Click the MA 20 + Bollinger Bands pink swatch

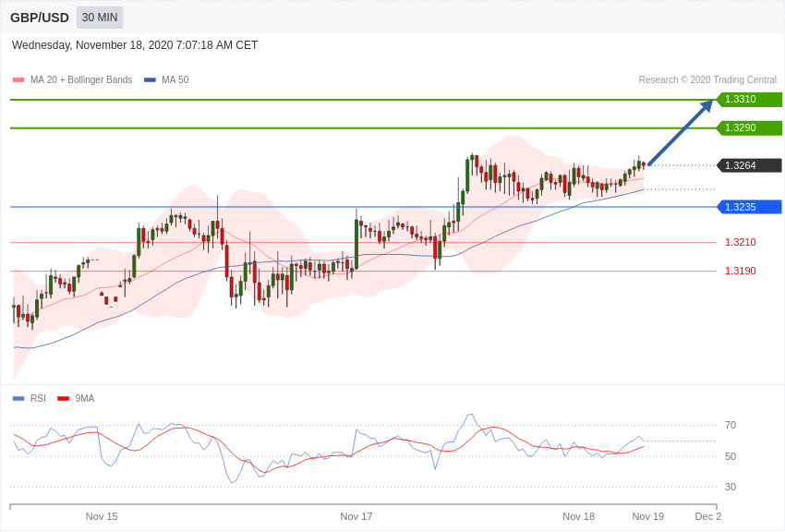click(18, 80)
